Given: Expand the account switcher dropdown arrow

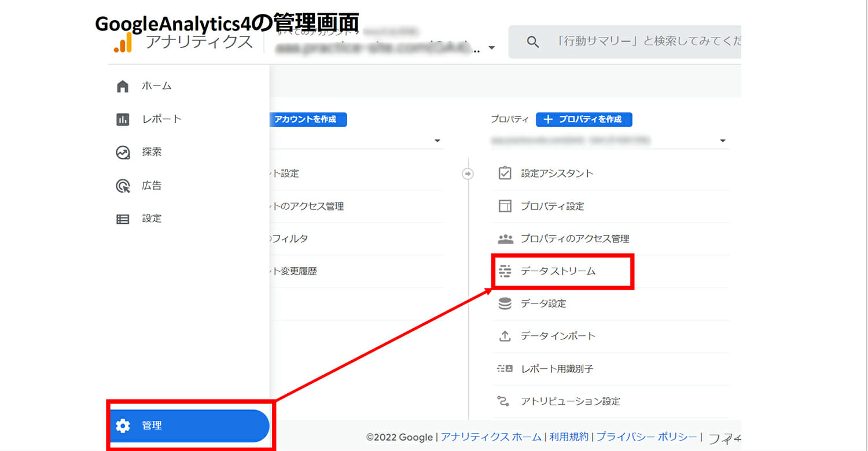Looking at the screenshot, I should pos(491,48).
